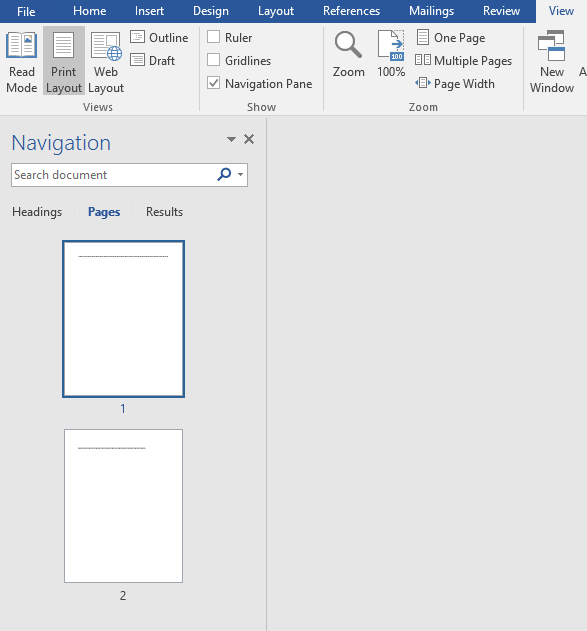Open the Home ribbon tab
This screenshot has width=587, height=631.
coord(90,11)
